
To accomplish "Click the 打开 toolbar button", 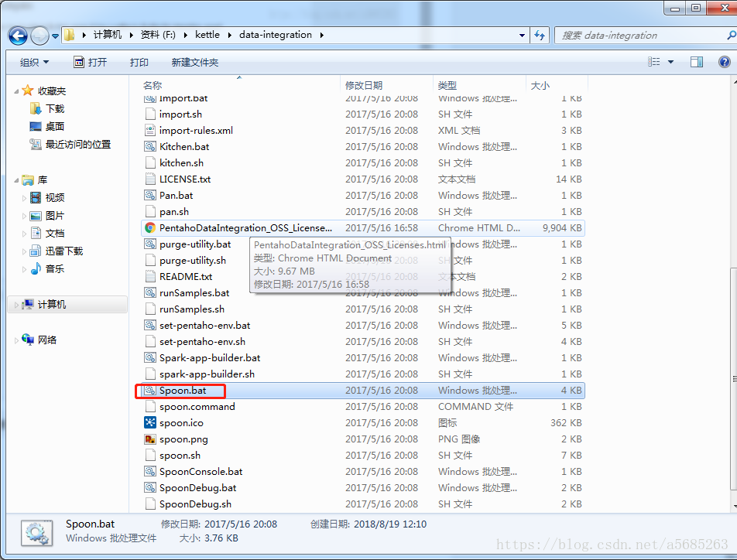I will click(x=91, y=62).
